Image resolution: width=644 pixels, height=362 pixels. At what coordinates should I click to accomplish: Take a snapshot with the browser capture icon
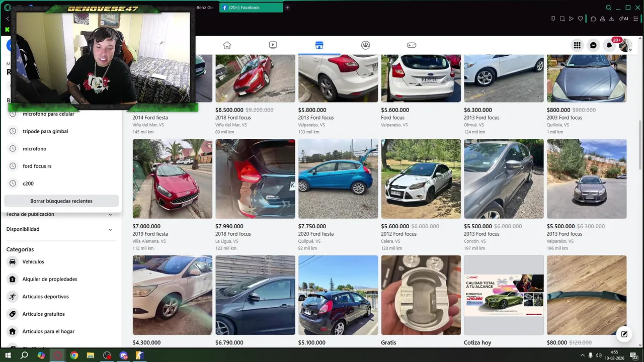(x=562, y=19)
